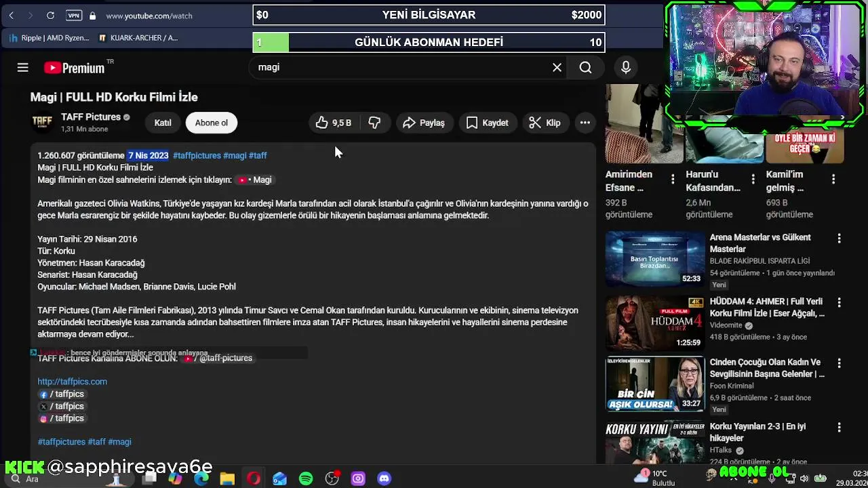
Task: Open HÜDDAM 4 video thumbnail
Action: [654, 322]
